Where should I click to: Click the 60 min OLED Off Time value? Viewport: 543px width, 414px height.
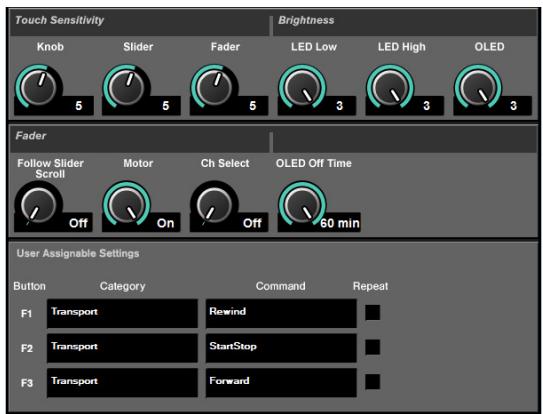[340, 223]
